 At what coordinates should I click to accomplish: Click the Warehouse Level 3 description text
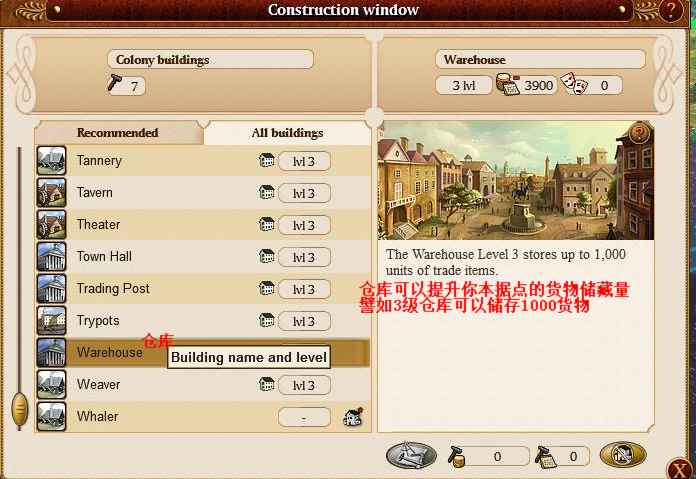pyautogui.click(x=506, y=262)
